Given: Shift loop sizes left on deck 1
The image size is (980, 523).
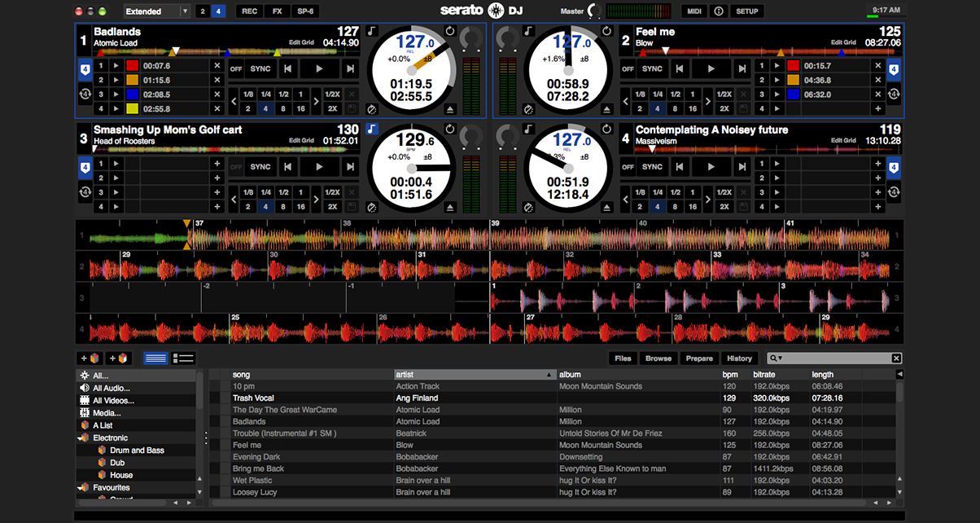Looking at the screenshot, I should [234, 102].
